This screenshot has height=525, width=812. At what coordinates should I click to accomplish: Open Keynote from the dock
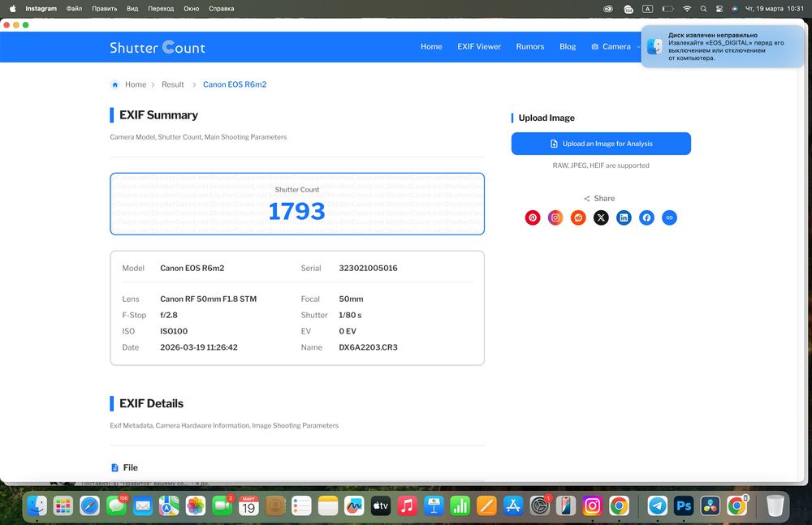pos(434,506)
